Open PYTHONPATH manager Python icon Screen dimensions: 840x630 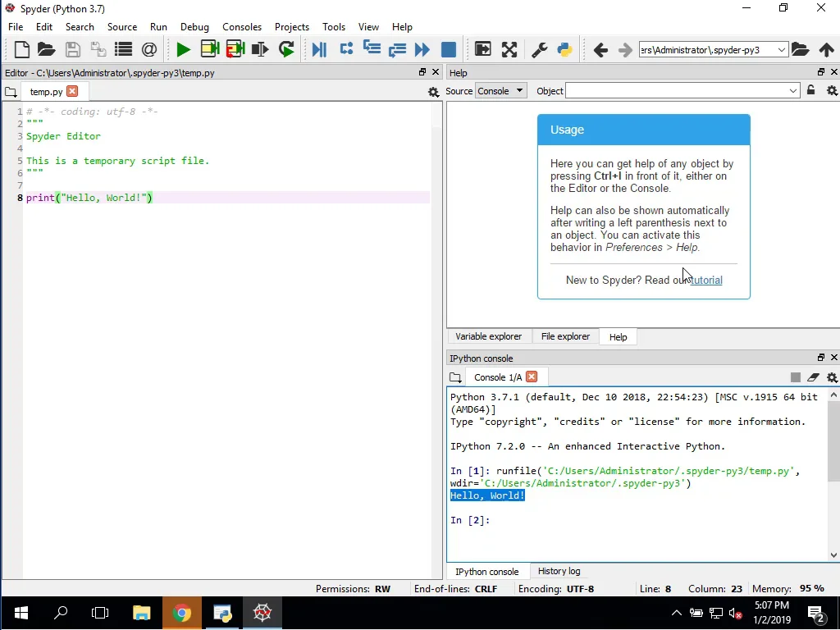[x=564, y=50]
